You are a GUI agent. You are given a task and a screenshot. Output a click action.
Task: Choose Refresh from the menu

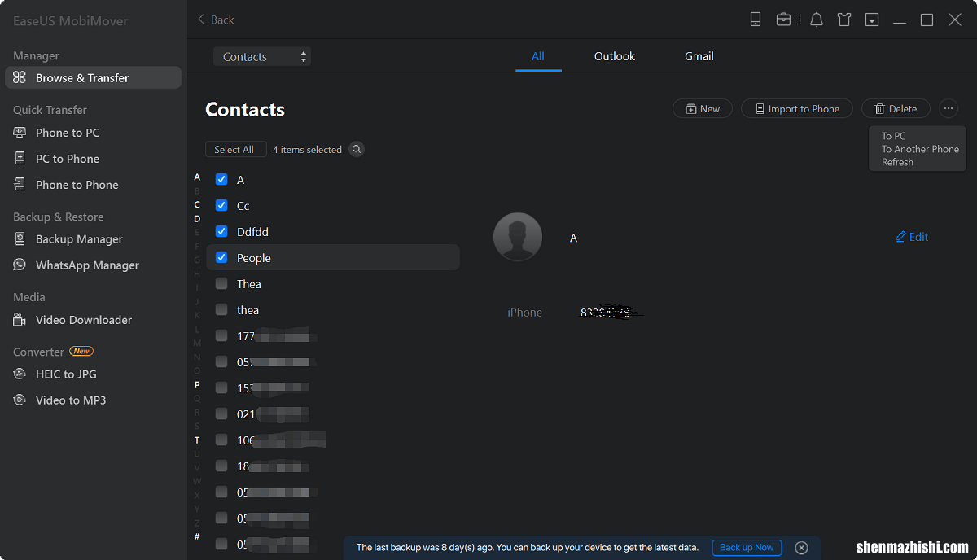point(897,162)
